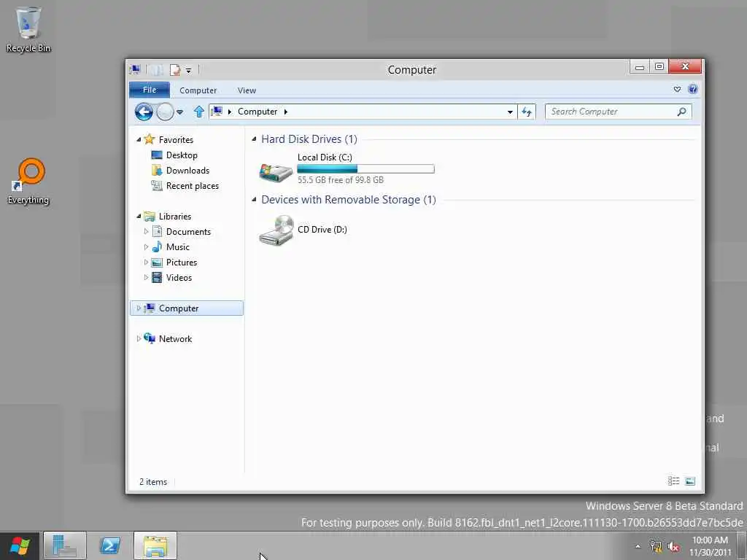The width and height of the screenshot is (747, 560).
Task: Expand the Videos library node
Action: click(x=146, y=278)
